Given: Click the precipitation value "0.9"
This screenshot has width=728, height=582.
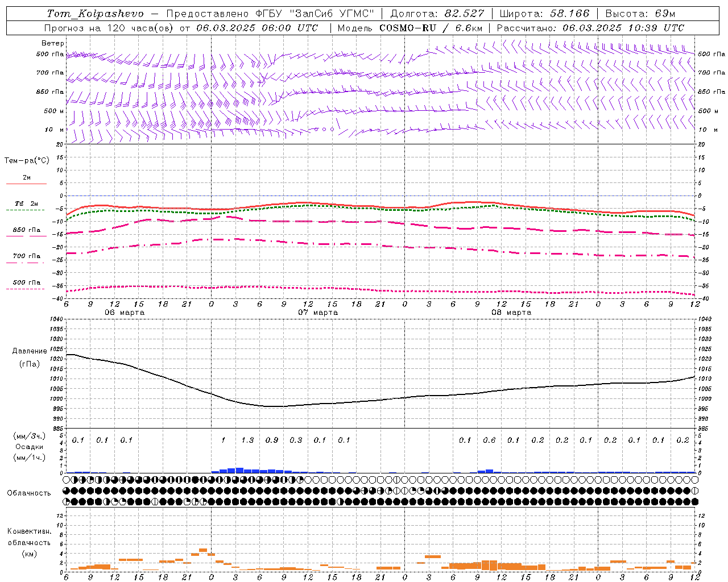Looking at the screenshot, I should point(272,440).
